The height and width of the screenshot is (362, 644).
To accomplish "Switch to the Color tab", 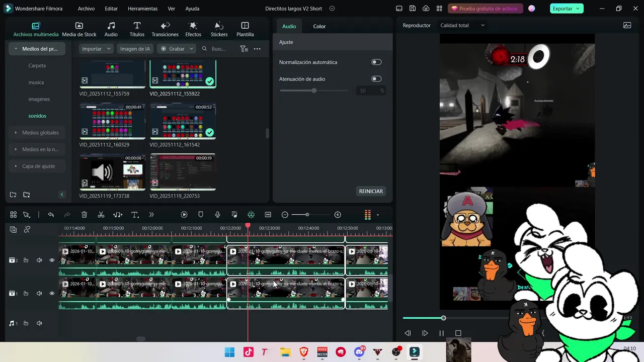I will 319,26.
